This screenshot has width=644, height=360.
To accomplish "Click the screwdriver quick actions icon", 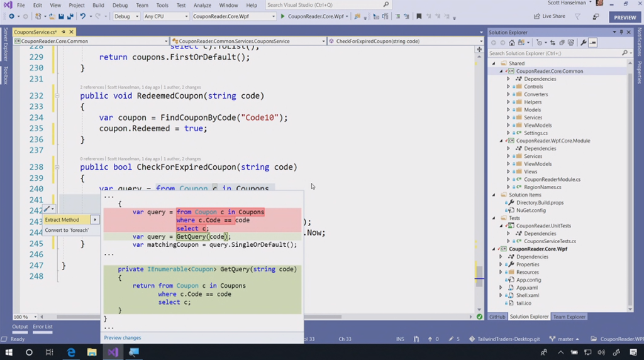I will coord(47,209).
